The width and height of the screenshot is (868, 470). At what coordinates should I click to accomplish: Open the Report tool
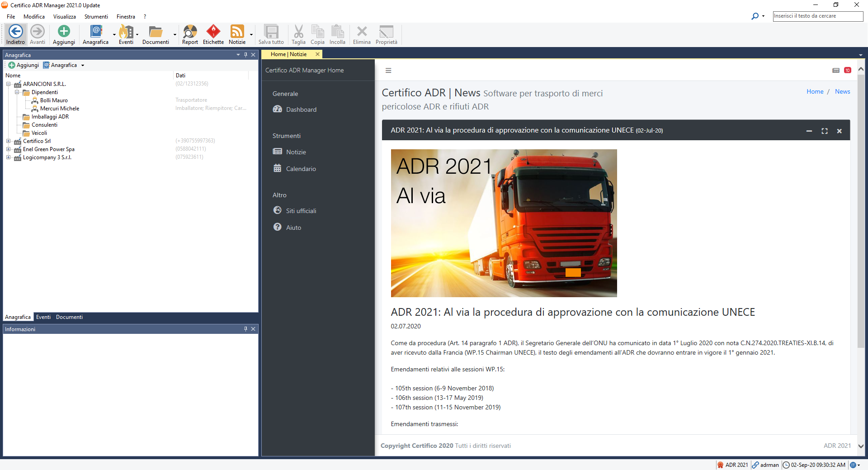[x=189, y=34]
